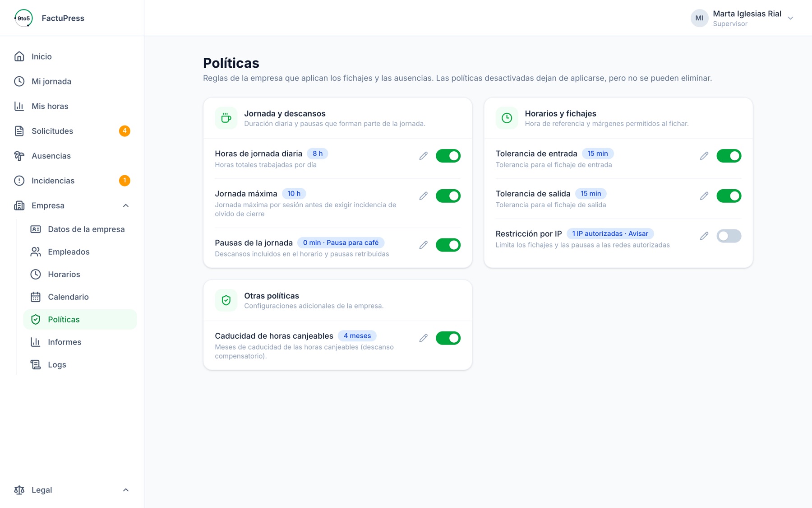Click the Mi jornada clock icon
Screen dimensions: 812x508
tap(19, 81)
